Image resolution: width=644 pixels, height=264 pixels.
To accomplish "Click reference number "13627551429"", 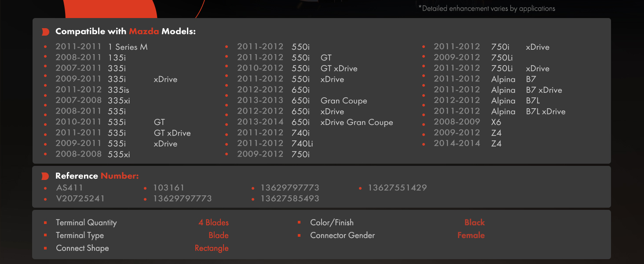I will click(397, 188).
